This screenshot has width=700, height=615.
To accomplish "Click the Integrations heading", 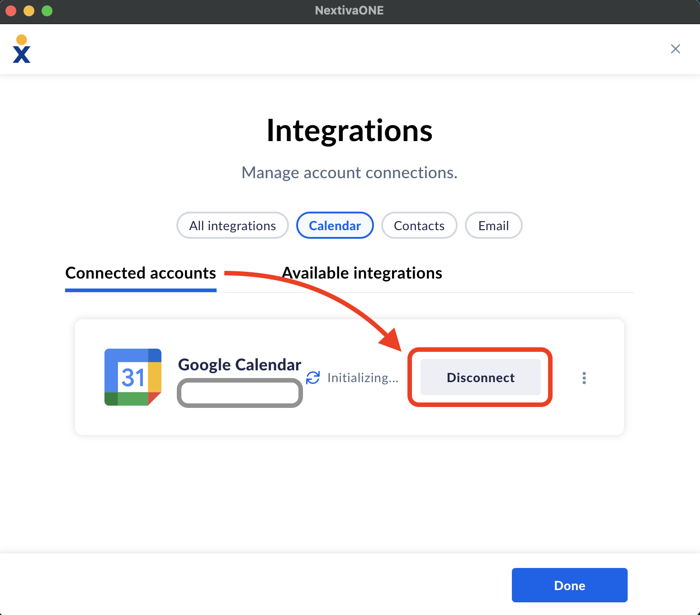I will [350, 130].
